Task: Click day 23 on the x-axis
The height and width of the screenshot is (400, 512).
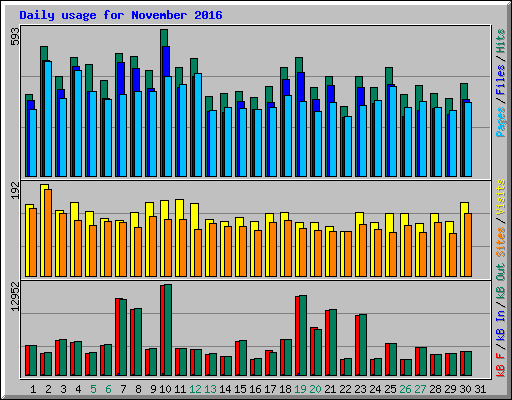Action: 360,389
